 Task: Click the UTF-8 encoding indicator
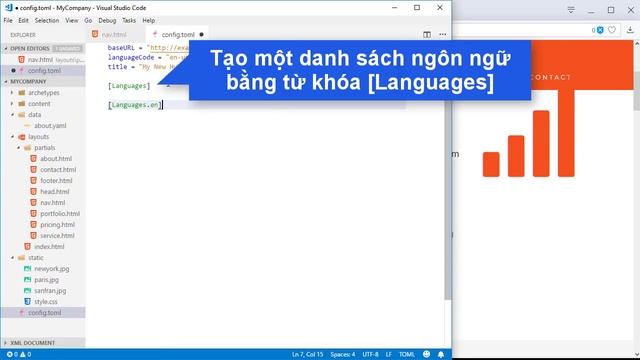(370, 354)
